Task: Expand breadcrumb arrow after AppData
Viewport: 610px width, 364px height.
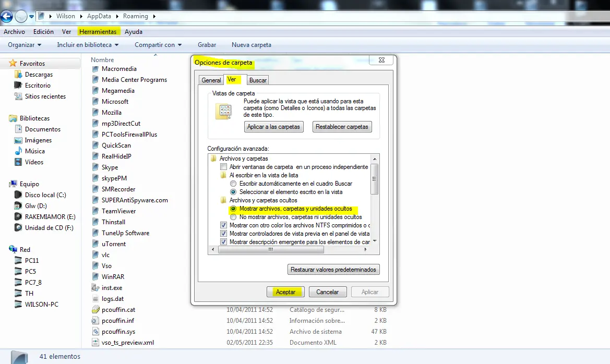Action: click(117, 16)
